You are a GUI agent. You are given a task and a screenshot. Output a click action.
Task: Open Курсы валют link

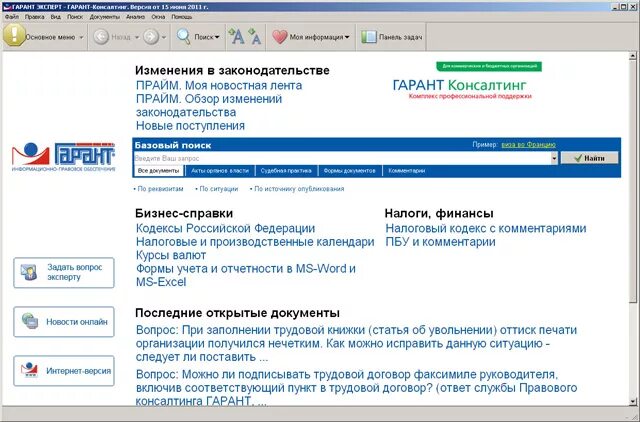(x=171, y=255)
